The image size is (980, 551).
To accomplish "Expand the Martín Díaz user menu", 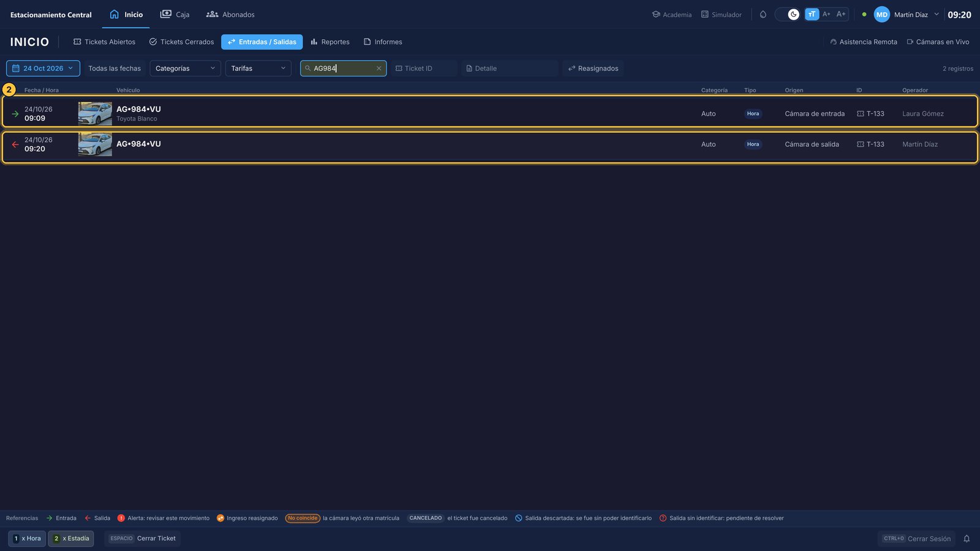I will click(x=907, y=14).
